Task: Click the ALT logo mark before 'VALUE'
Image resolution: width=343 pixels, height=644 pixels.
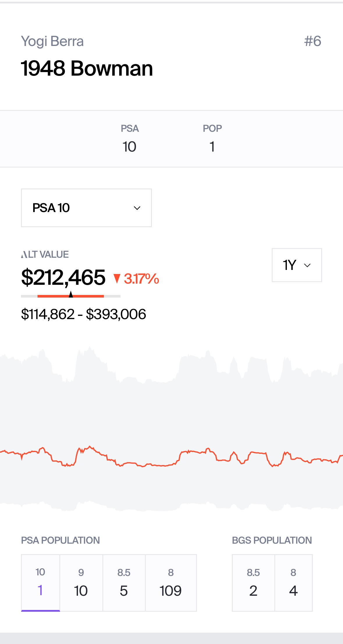Action: pos(24,255)
